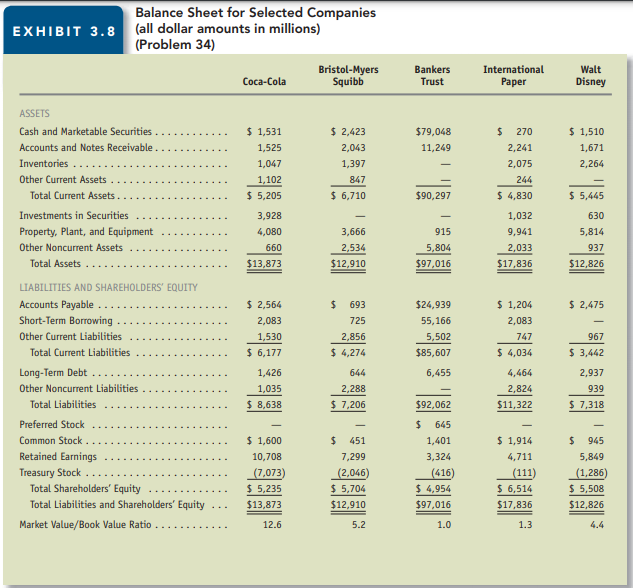Click the International Paper column header
This screenshot has width=633, height=588.
(x=513, y=75)
